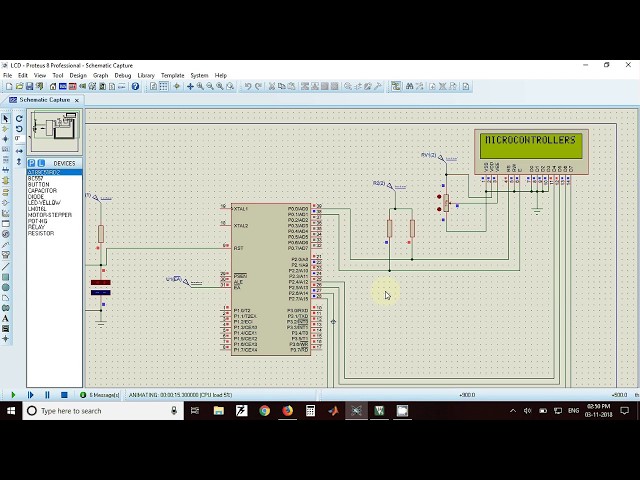Select LED-YELLOW in the devices list
Viewport: 640px width, 480px height.
(x=44, y=203)
